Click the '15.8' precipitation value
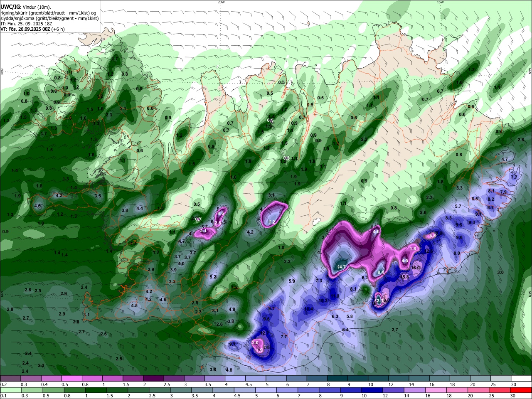 (x=404, y=277)
